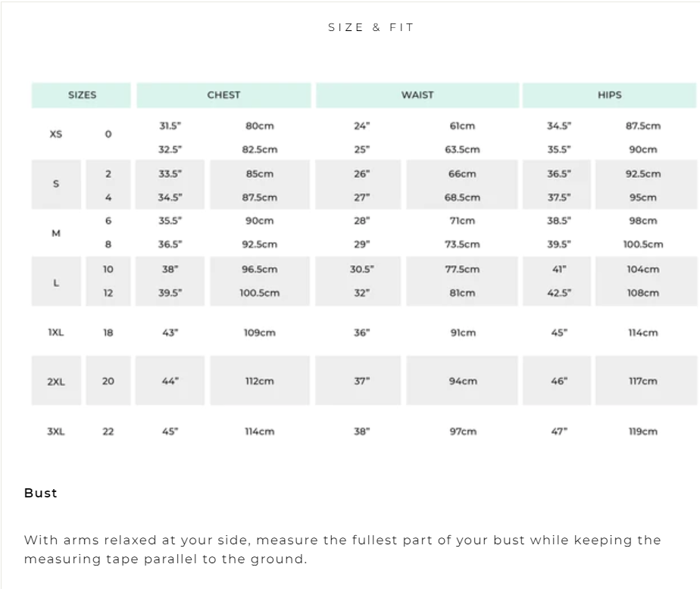The width and height of the screenshot is (700, 589).
Task: Click the HIPS column header
Action: click(x=609, y=95)
